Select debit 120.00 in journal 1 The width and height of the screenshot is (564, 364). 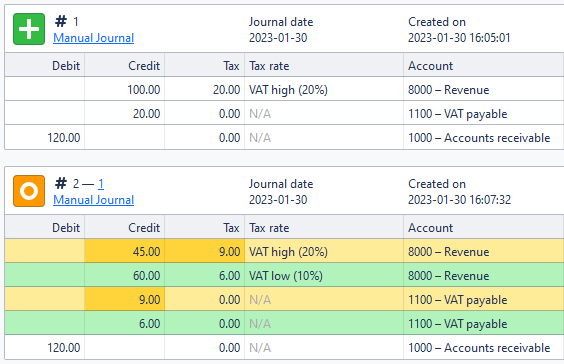coord(45,137)
